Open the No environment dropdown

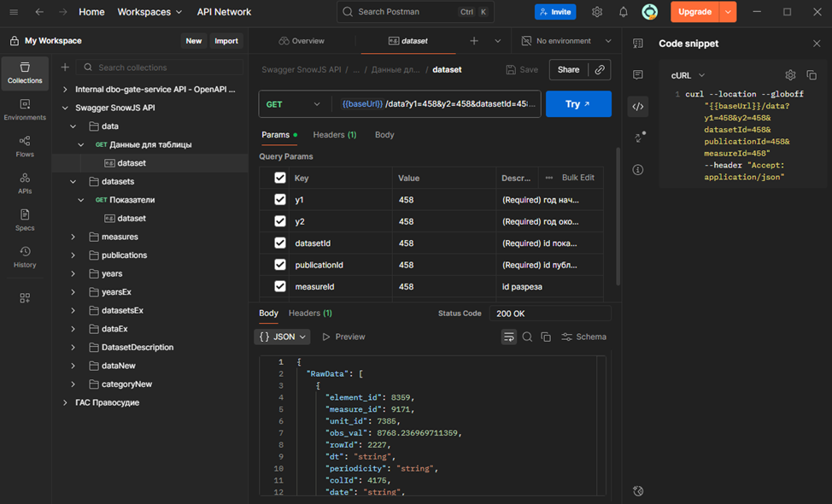566,41
